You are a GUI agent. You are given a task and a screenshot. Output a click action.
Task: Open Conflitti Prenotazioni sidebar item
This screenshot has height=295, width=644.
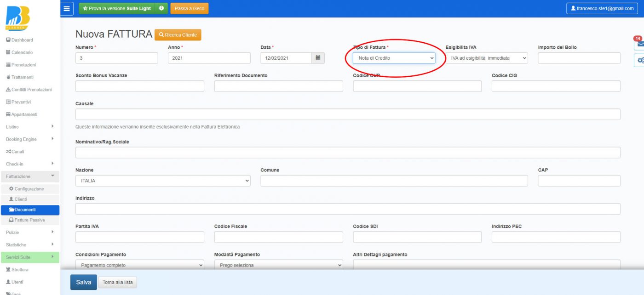(29, 90)
